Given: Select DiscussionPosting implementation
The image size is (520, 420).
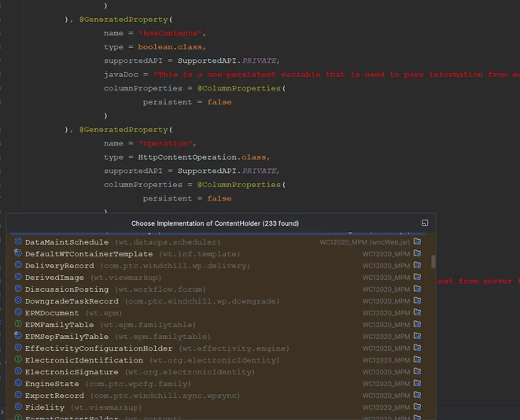Looking at the screenshot, I should pyautogui.click(x=218, y=289).
